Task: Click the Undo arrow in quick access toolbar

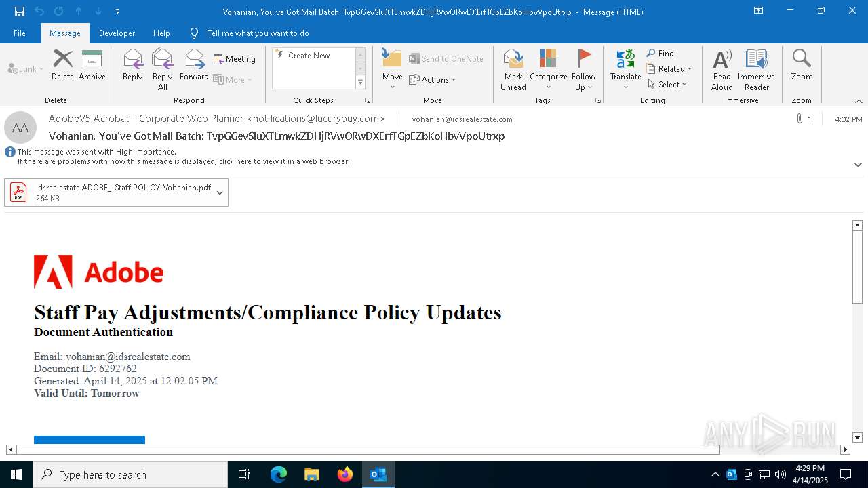Action: 39,12
